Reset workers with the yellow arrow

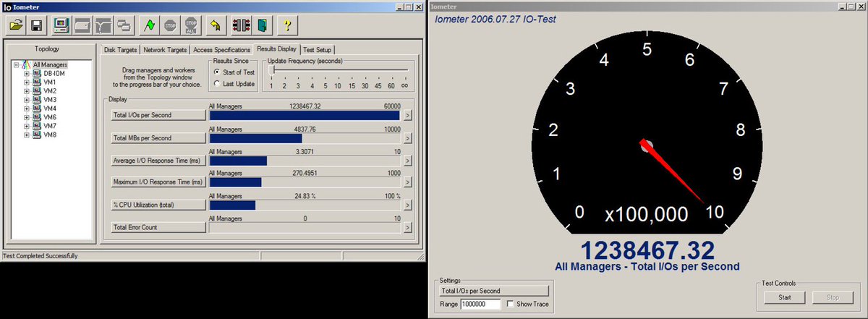[x=215, y=26]
